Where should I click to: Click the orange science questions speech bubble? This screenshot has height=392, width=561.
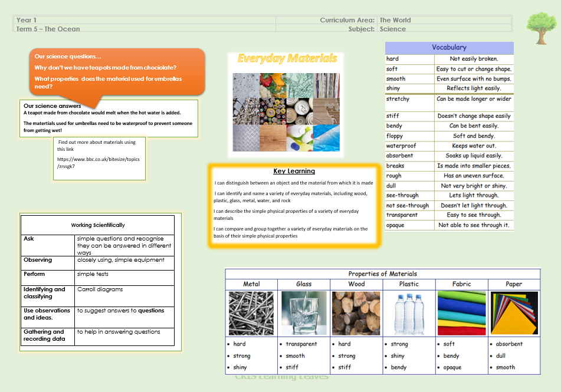click(x=117, y=71)
